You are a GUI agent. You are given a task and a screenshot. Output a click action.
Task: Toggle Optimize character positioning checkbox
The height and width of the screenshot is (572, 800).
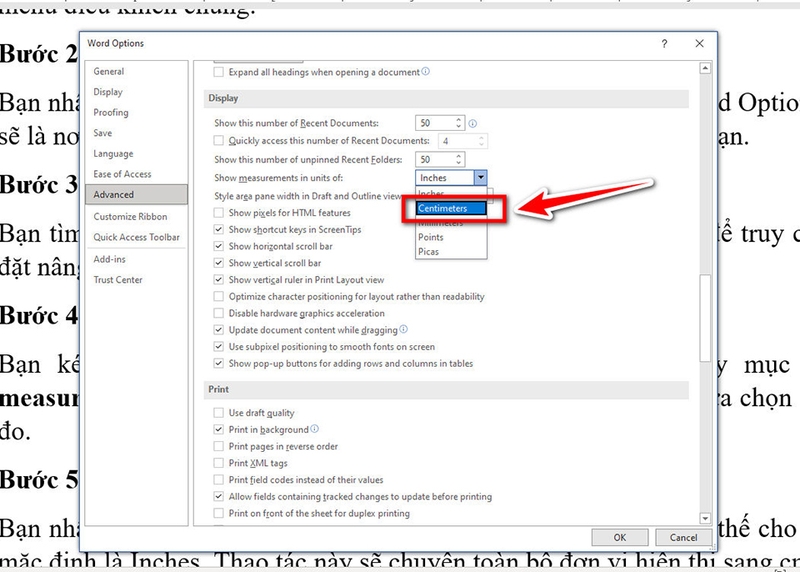click(x=218, y=296)
